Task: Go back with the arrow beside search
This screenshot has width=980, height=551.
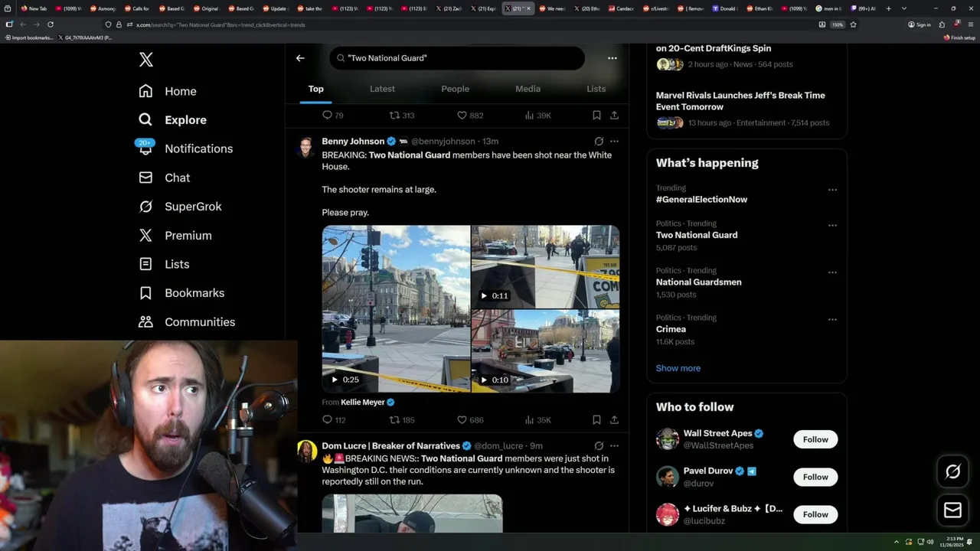Action: (x=300, y=58)
